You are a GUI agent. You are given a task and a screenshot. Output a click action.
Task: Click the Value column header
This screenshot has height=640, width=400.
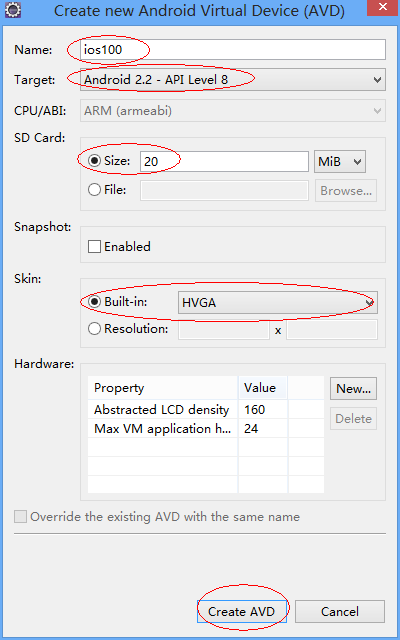click(x=263, y=387)
